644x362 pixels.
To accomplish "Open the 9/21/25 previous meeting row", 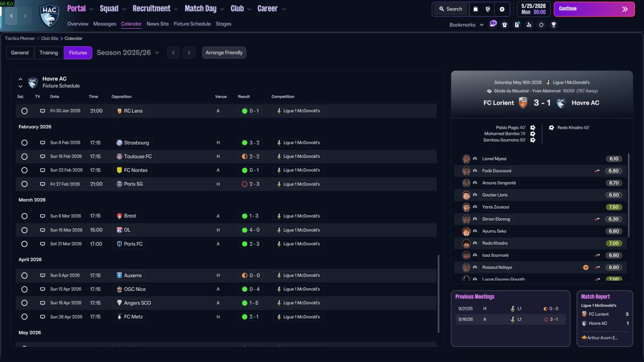I will (511, 309).
